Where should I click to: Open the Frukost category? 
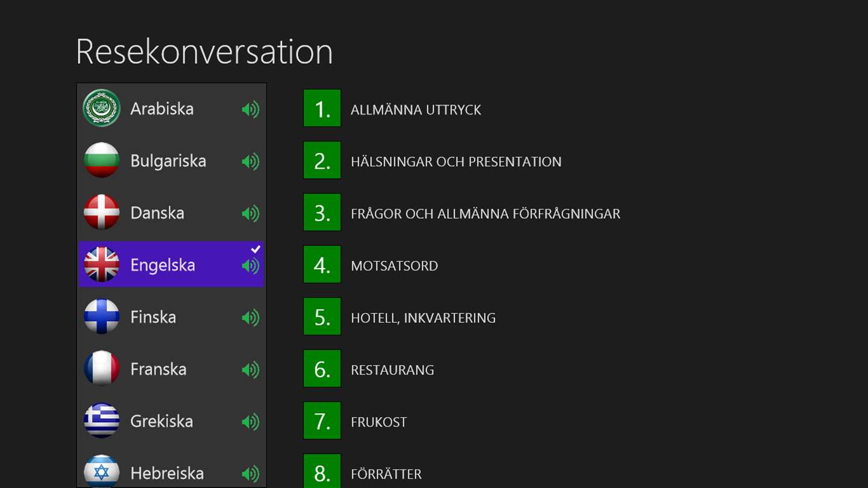pos(379,422)
